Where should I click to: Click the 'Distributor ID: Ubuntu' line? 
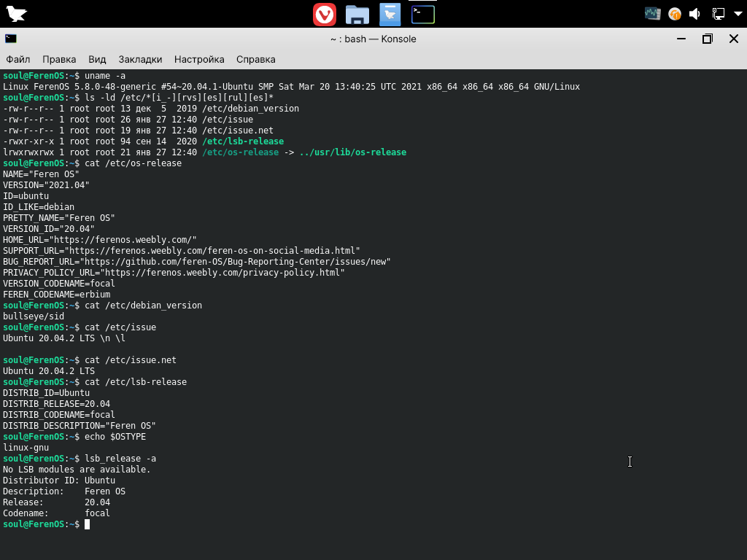coord(59,481)
